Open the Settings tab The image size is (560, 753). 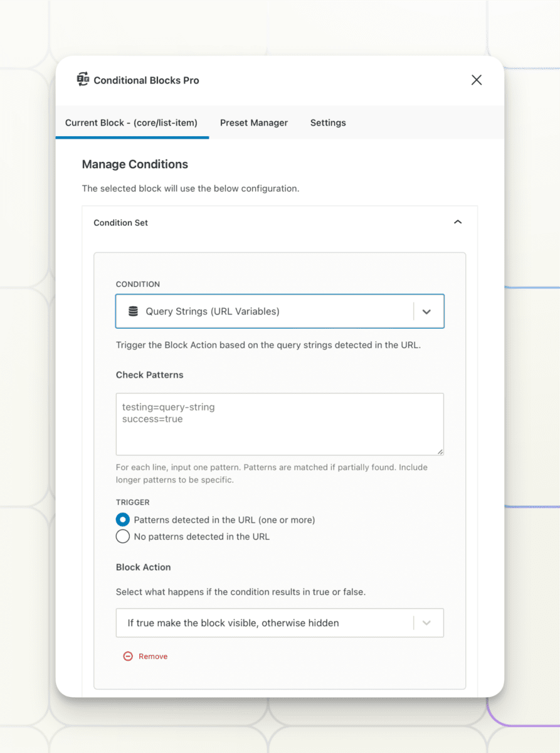pos(328,122)
